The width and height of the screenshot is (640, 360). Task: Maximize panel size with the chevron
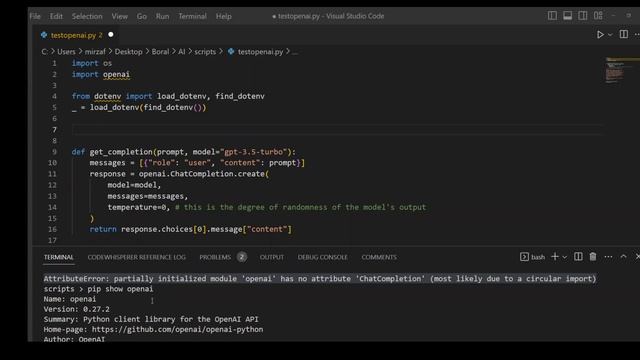click(623, 257)
